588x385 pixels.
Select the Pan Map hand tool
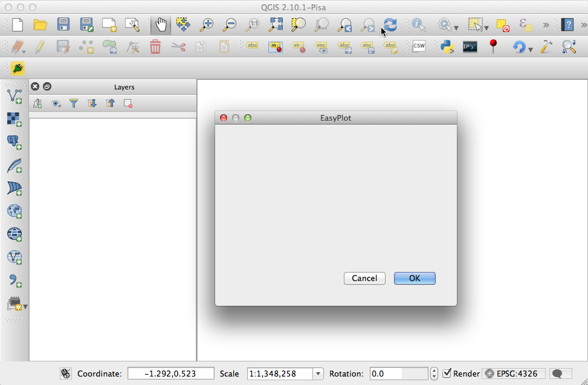[x=161, y=25]
